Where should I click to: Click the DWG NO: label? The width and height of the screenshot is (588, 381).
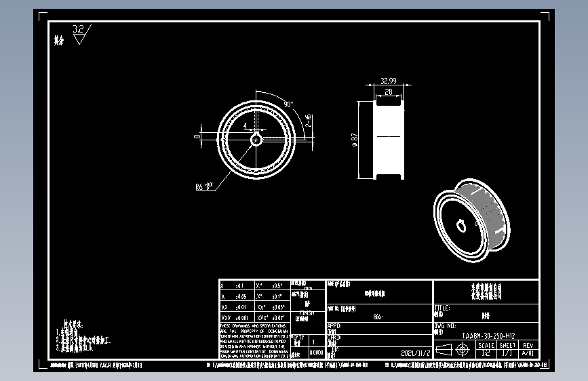tap(445, 326)
